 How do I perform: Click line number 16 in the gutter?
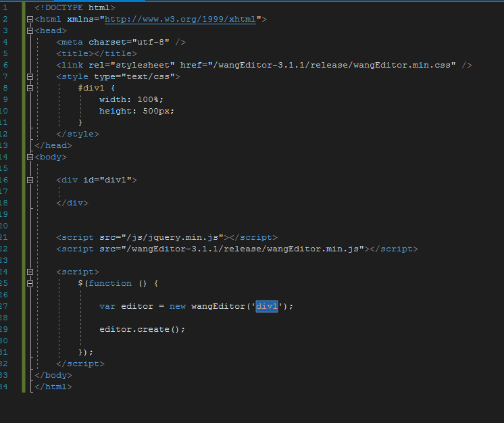point(4,180)
